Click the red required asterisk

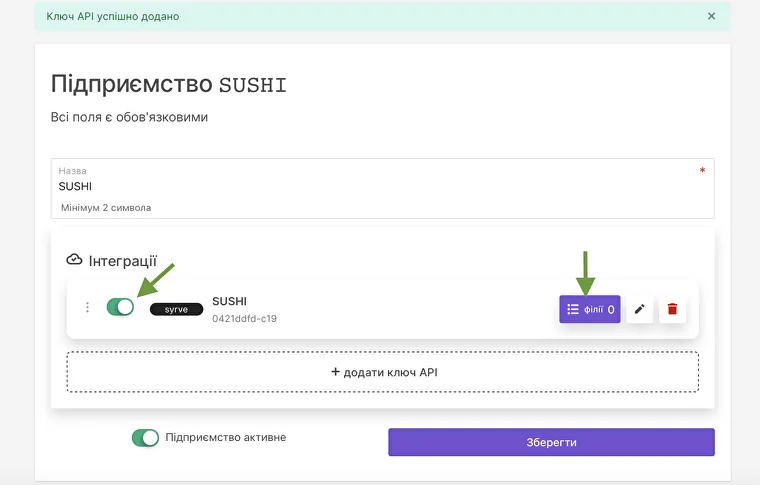pyautogui.click(x=702, y=171)
